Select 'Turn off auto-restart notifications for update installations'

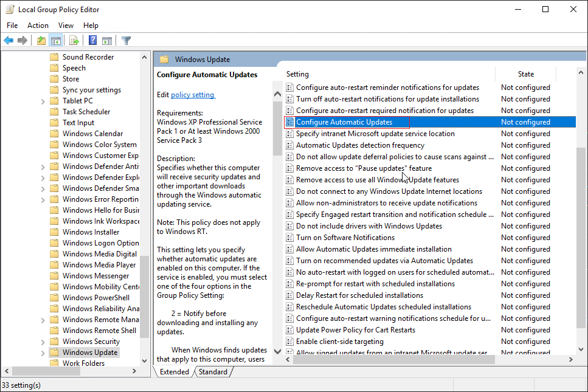pyautogui.click(x=388, y=99)
